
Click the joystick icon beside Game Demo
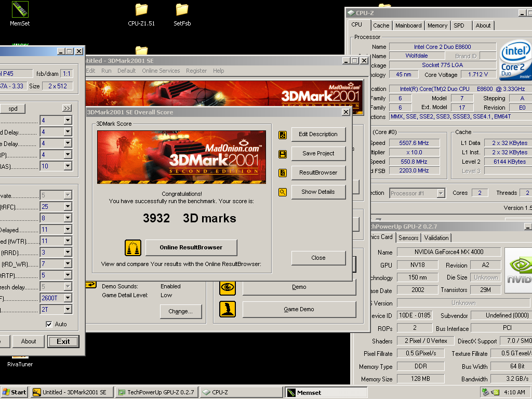228,310
